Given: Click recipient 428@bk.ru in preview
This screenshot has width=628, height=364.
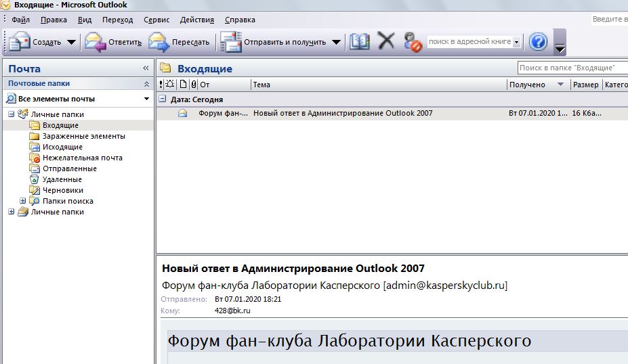Looking at the screenshot, I should 232,311.
